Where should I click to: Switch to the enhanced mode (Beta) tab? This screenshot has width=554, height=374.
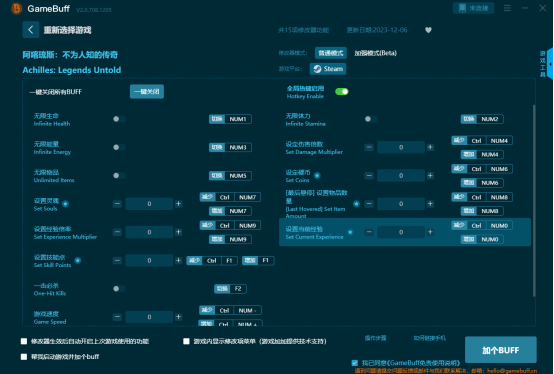pos(375,53)
